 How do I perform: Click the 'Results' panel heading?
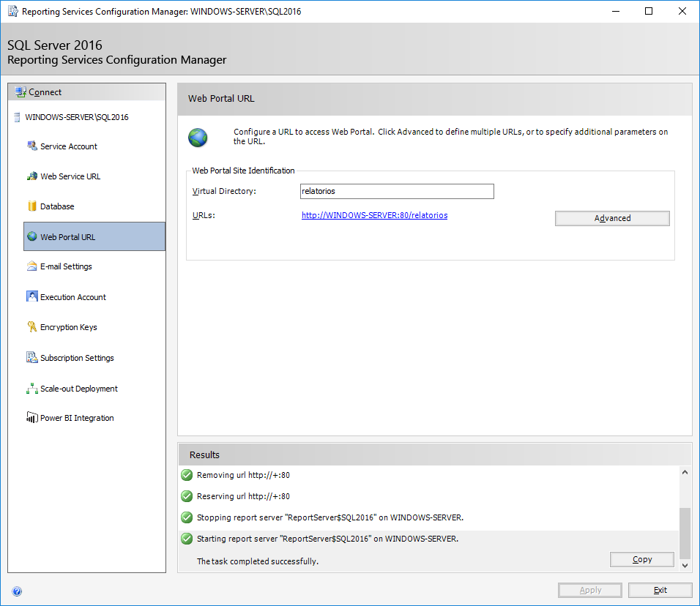point(204,454)
